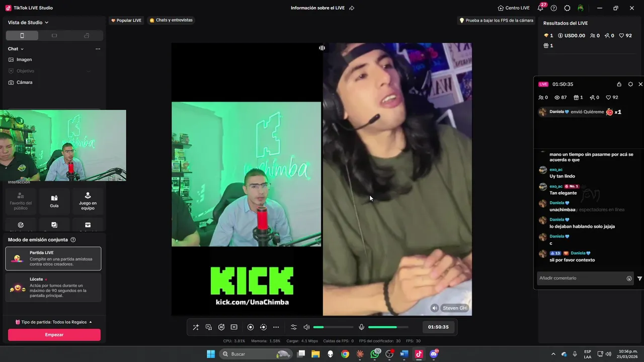Open emoji picker in comment box
Image resolution: width=644 pixels, height=362 pixels.
pos(629,279)
